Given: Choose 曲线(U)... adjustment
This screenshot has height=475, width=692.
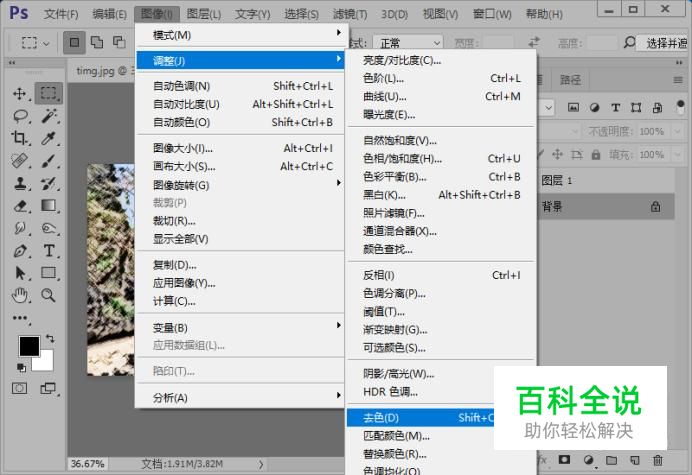Looking at the screenshot, I should coord(442,96).
